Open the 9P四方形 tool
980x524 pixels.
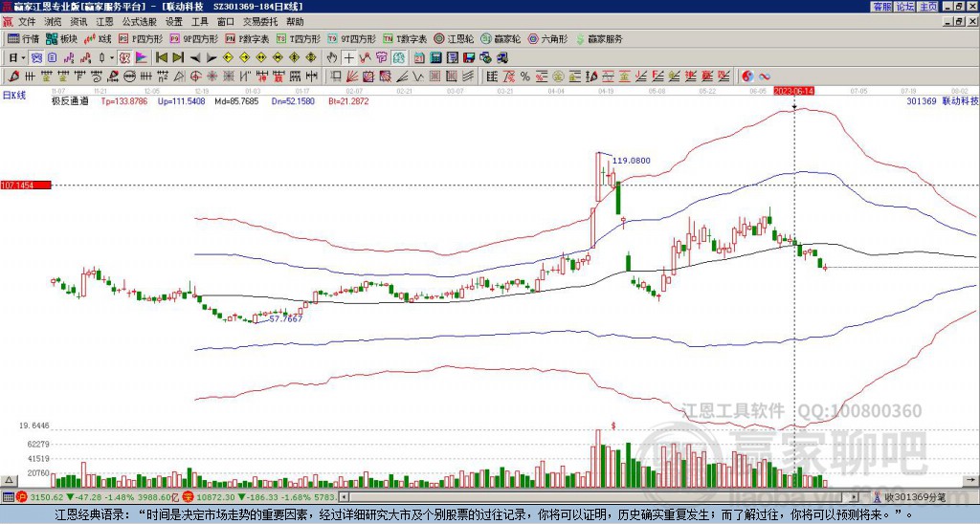pos(194,38)
